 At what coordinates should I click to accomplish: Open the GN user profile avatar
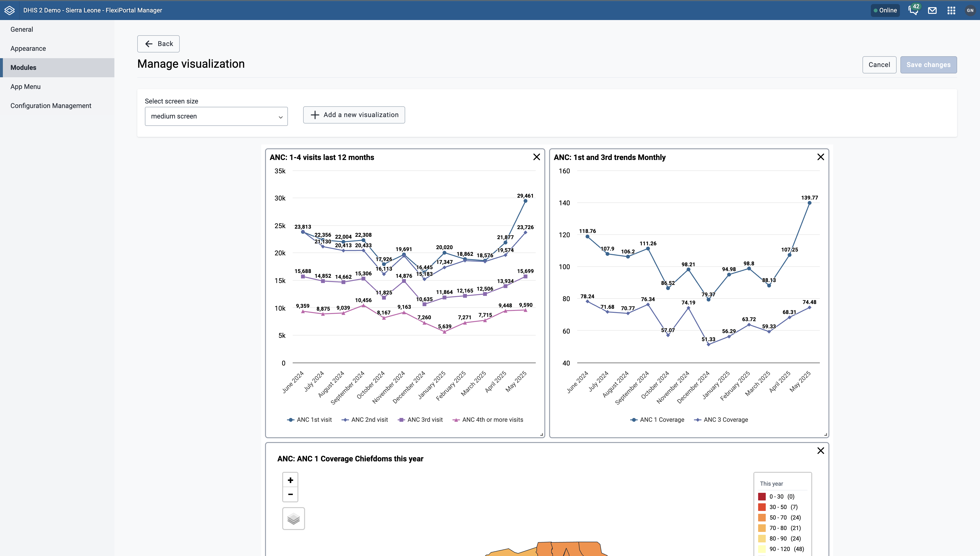(970, 10)
